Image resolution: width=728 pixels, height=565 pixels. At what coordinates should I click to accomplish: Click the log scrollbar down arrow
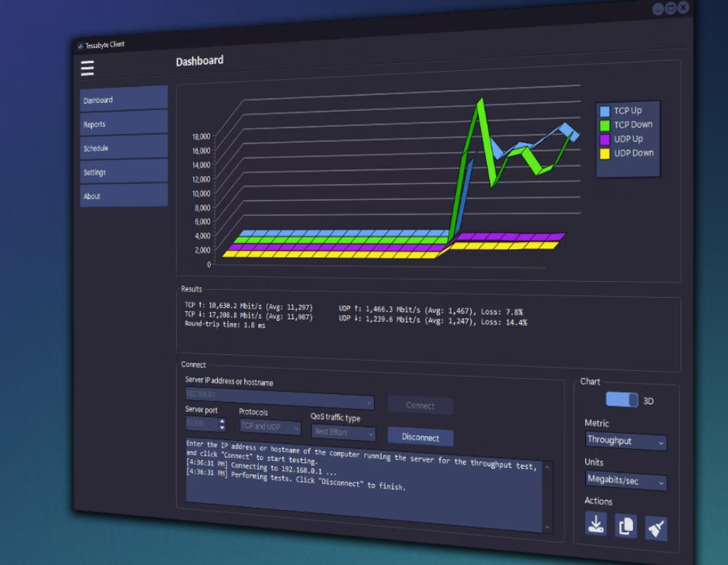click(547, 527)
